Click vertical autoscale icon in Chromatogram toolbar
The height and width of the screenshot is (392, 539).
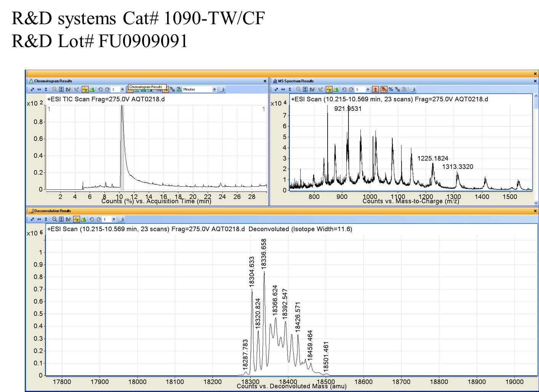coord(46,90)
